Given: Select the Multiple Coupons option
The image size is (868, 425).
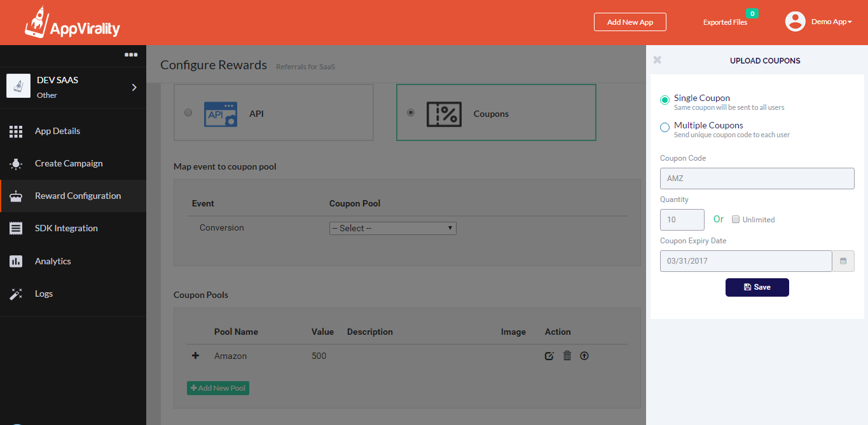Looking at the screenshot, I should (x=665, y=127).
